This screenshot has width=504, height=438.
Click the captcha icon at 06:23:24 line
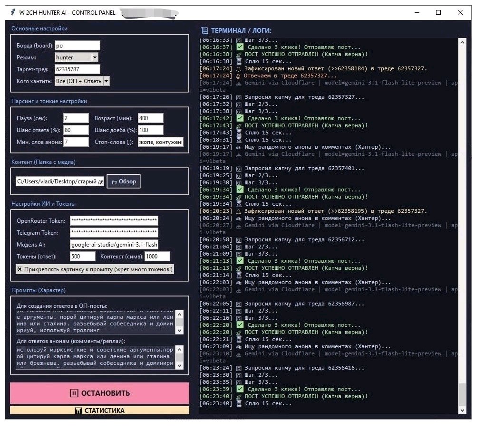[x=239, y=368]
